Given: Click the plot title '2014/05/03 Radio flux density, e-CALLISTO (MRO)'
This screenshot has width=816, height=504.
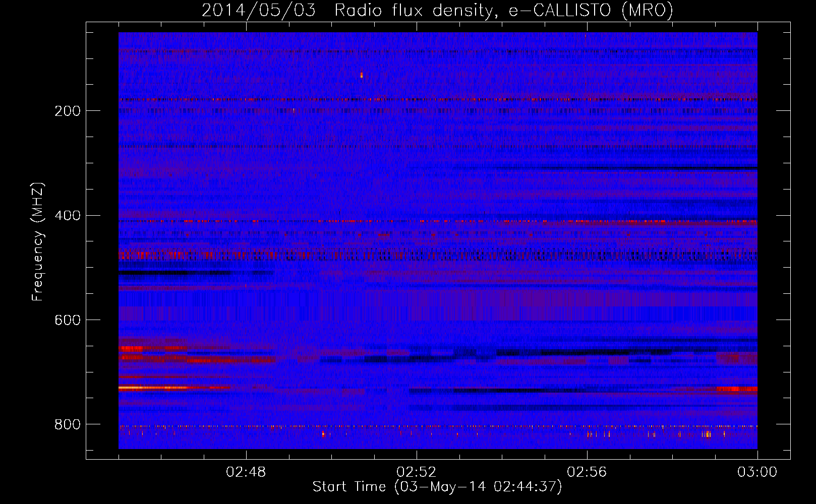Looking at the screenshot, I should [437, 10].
